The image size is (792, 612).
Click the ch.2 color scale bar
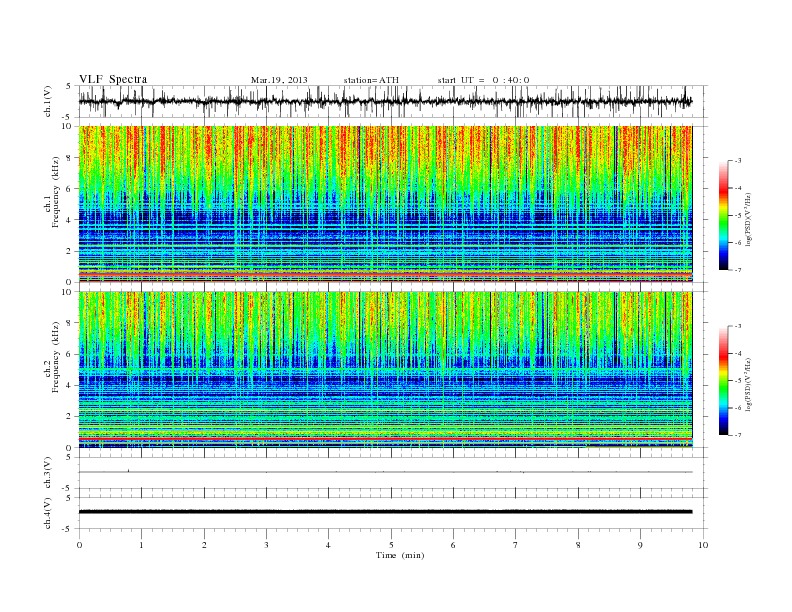[724, 380]
